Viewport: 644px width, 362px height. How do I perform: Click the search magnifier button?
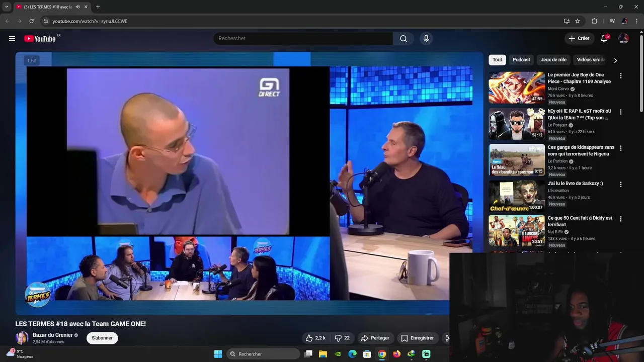tap(404, 39)
